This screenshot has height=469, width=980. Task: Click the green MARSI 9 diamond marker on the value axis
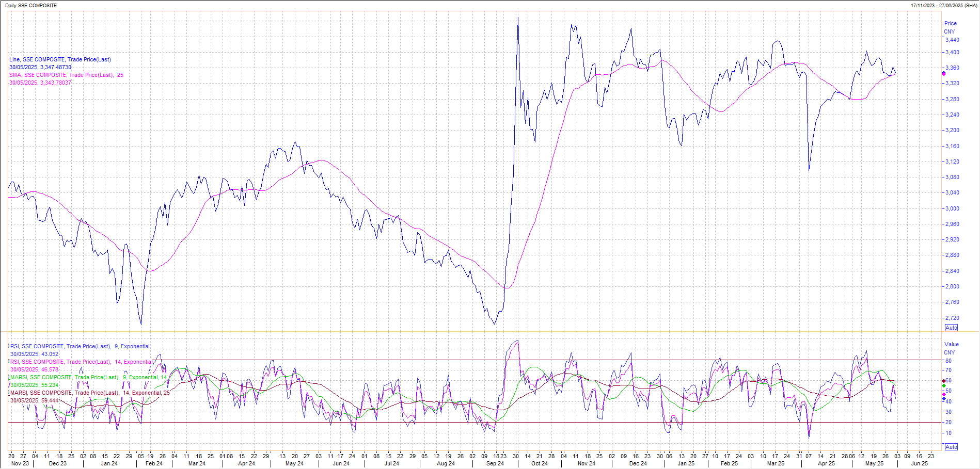click(944, 386)
